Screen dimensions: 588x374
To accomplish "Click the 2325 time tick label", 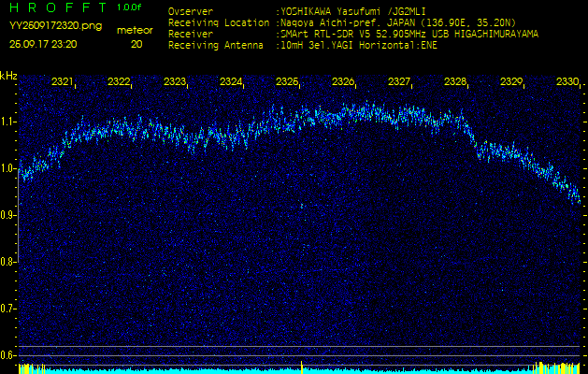I will (287, 82).
